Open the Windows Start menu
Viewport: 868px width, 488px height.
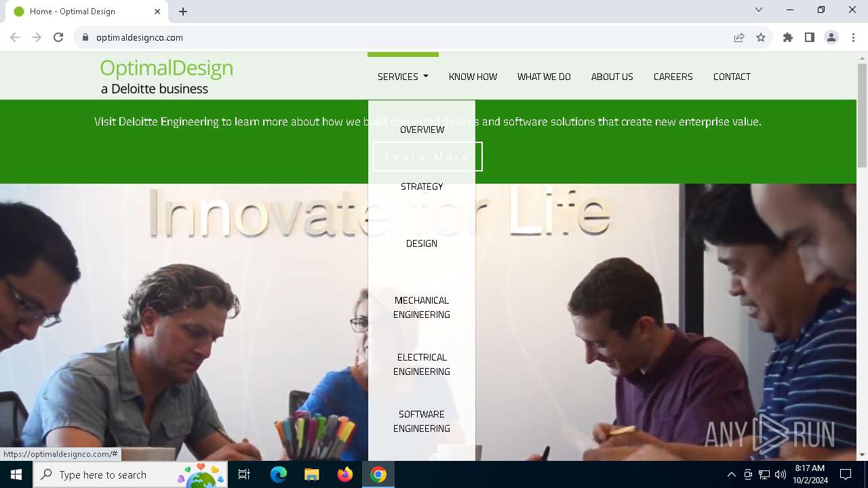16,474
